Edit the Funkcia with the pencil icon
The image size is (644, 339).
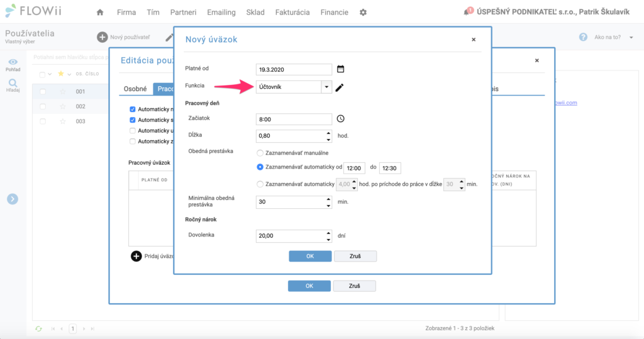(339, 87)
